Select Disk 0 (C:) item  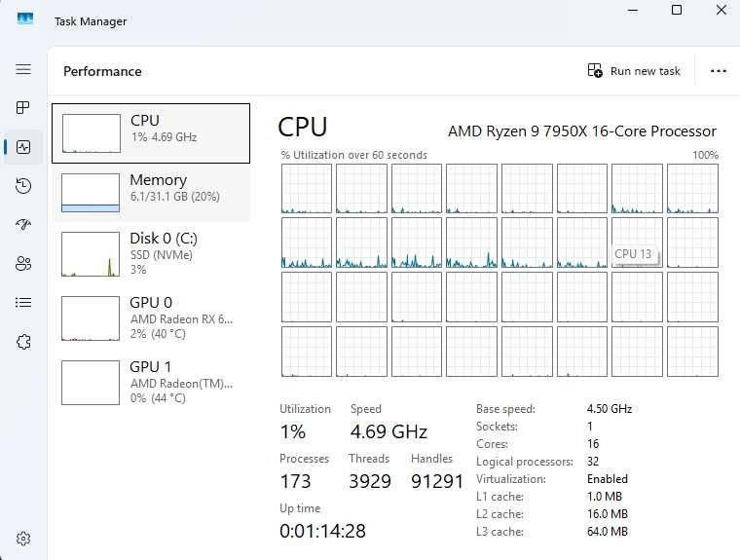(151, 253)
